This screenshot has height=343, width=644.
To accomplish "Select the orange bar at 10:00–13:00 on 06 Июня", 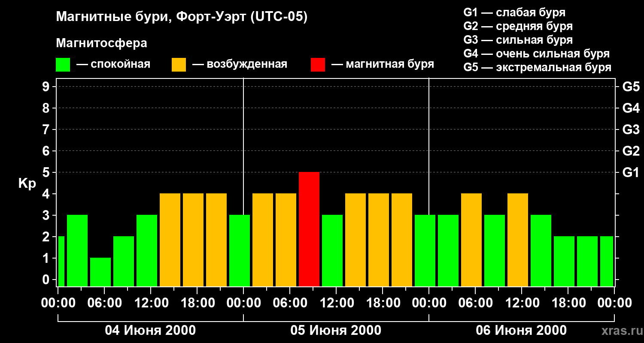I will (x=518, y=240).
